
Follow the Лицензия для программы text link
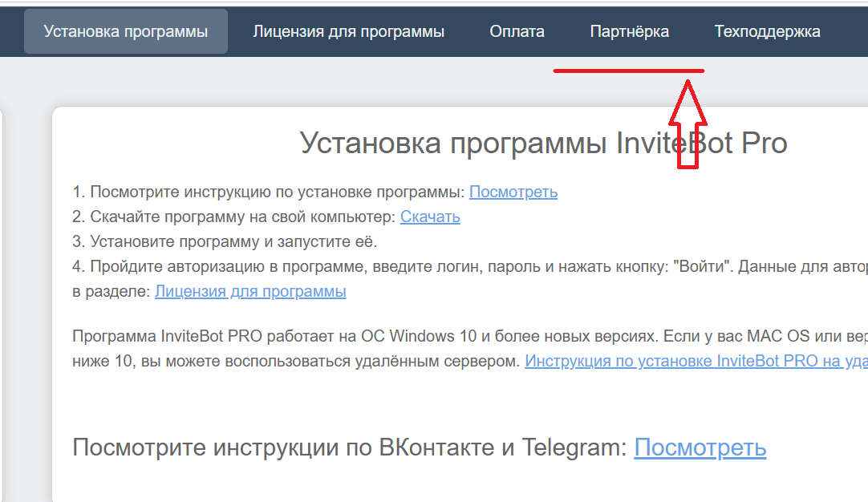pos(250,291)
